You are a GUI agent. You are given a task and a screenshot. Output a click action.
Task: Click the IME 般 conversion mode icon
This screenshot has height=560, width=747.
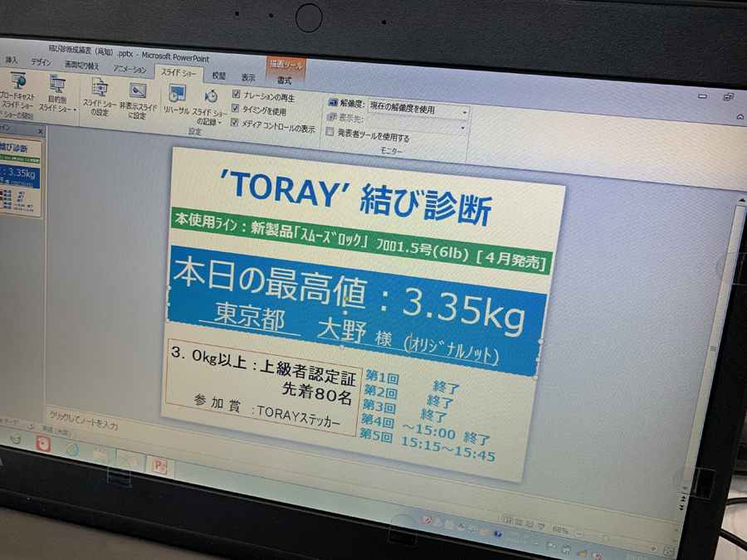[449, 523]
